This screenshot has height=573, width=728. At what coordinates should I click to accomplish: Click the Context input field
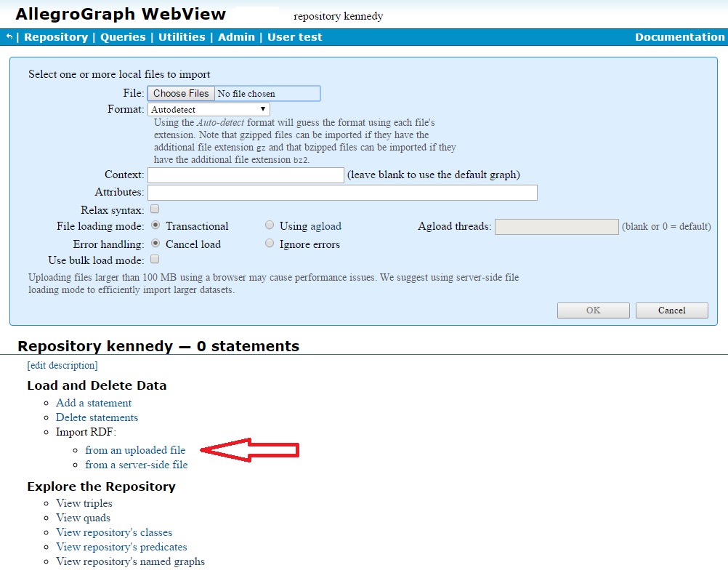[246, 175]
